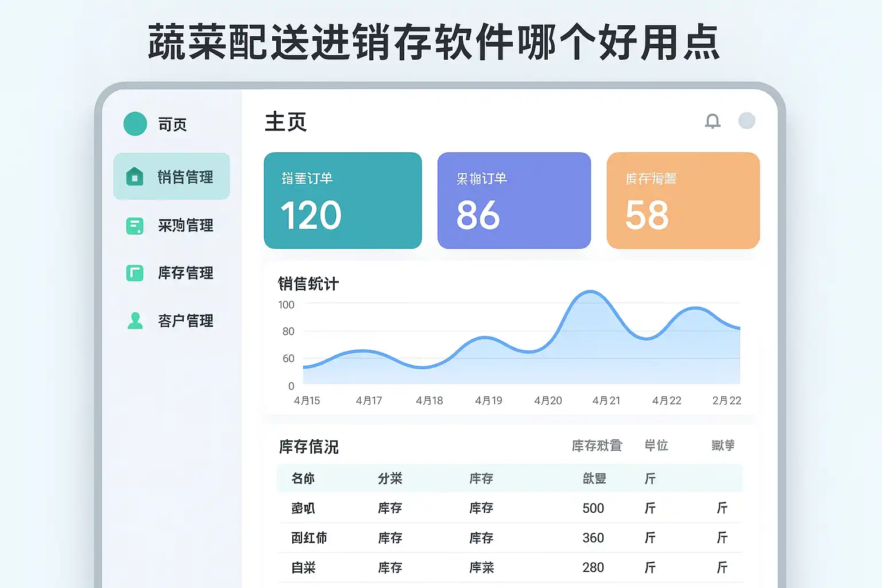Select the 4月17 date label on the chart
Image resolution: width=882 pixels, height=588 pixels.
coord(369,401)
